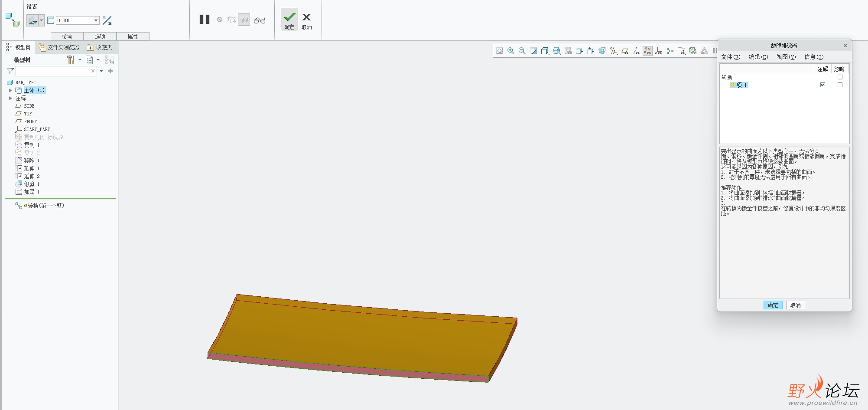
Task: Click inside the 0.300 thickness field
Action: point(75,20)
